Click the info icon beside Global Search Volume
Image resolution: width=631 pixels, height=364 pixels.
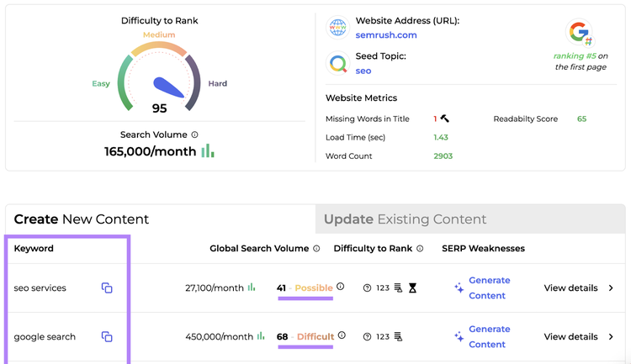pyautogui.click(x=316, y=249)
